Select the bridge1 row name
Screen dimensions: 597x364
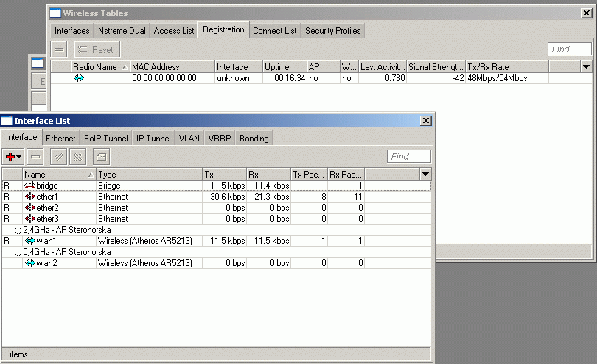[49, 186]
